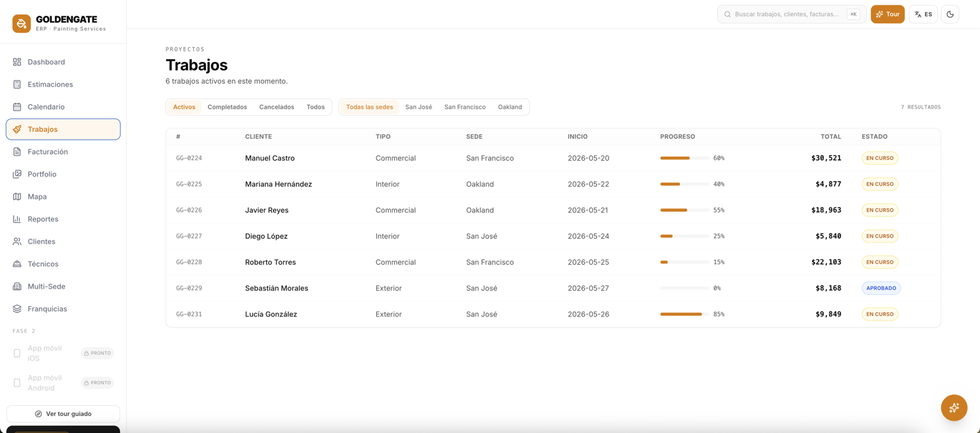Select the Todos filter tab
980x433 pixels.
pos(315,107)
